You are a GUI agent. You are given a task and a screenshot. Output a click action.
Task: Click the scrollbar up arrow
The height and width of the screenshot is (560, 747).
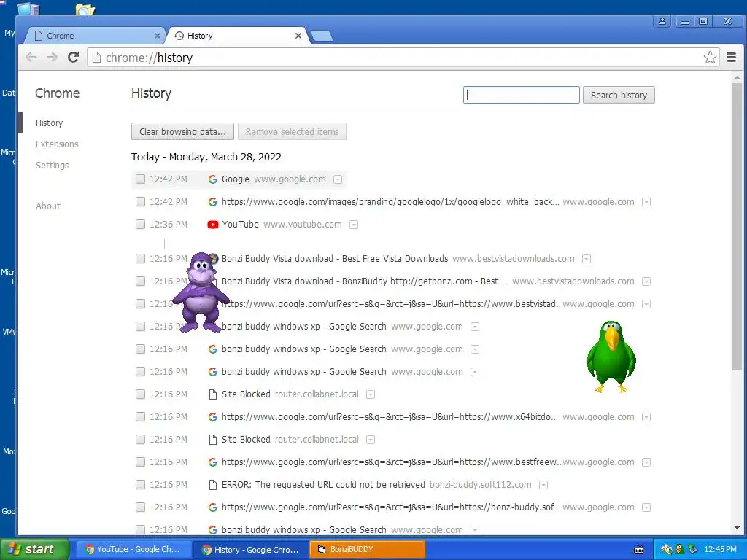coord(737,77)
